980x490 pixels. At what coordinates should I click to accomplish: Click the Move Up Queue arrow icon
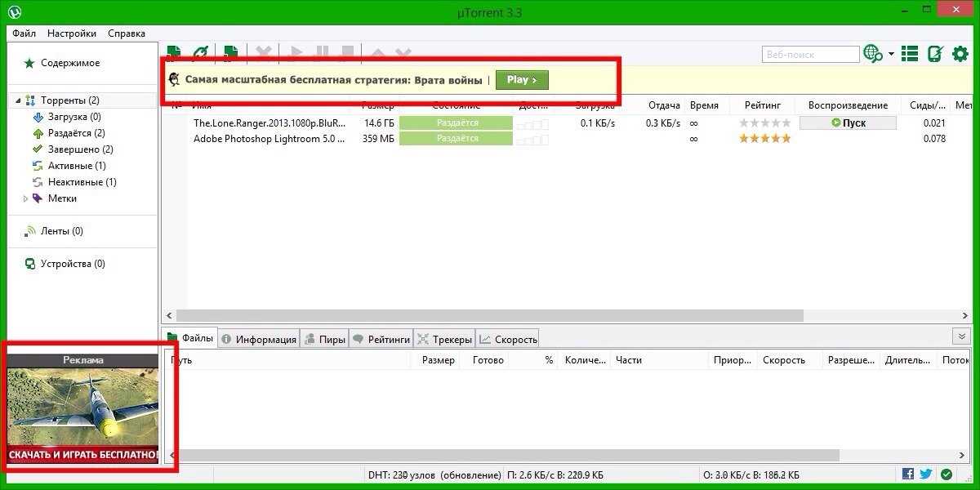tap(377, 52)
